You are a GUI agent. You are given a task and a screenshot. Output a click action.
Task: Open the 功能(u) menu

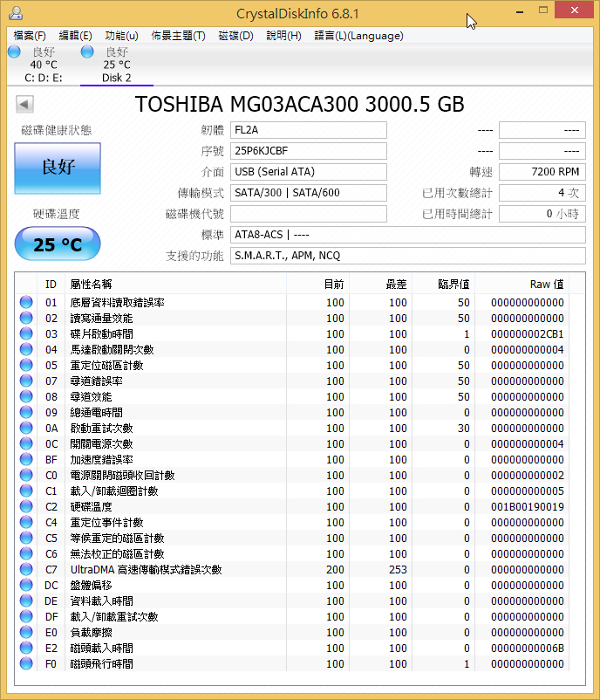pos(122,36)
